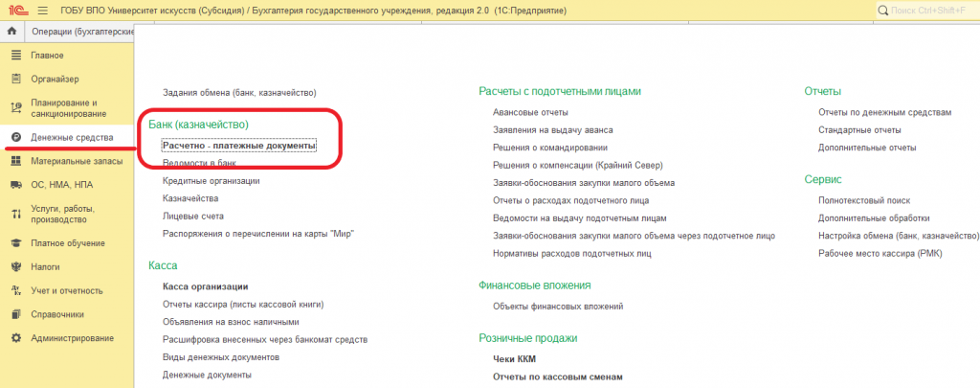Open Нормативы расходов подотчетных лиц
Screen dimensions: 980x388
572,254
